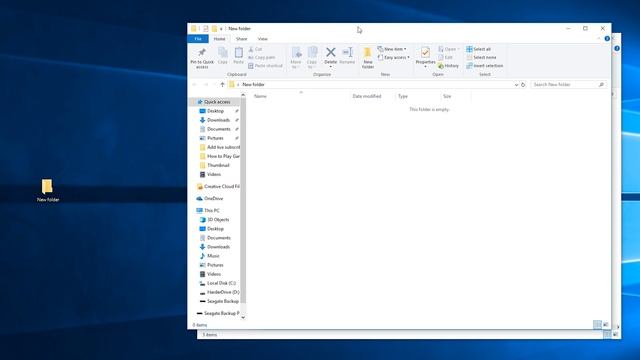Open the File menu tab
This screenshot has width=640, height=360.
pyautogui.click(x=198, y=39)
